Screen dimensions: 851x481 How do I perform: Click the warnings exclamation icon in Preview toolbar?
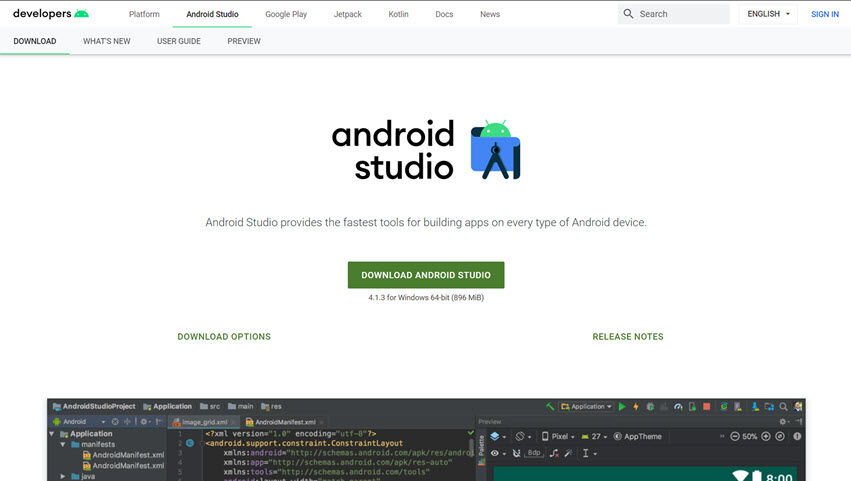[x=797, y=436]
